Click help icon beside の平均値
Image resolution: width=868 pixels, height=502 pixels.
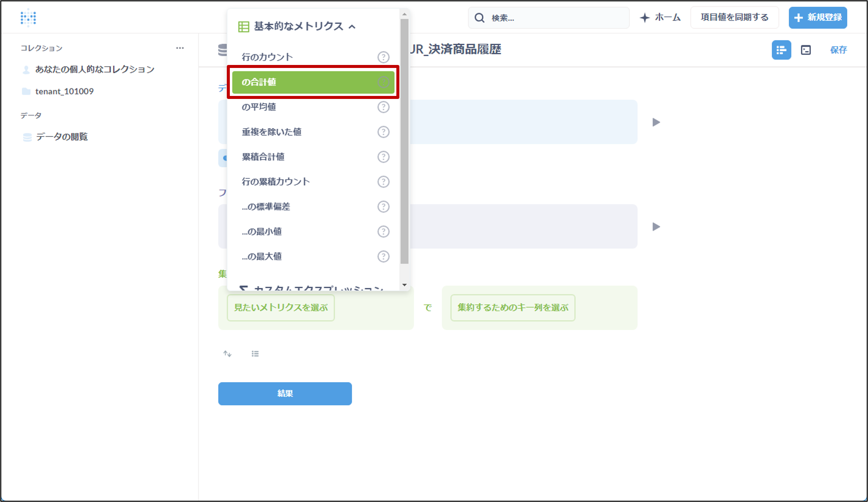(x=383, y=107)
